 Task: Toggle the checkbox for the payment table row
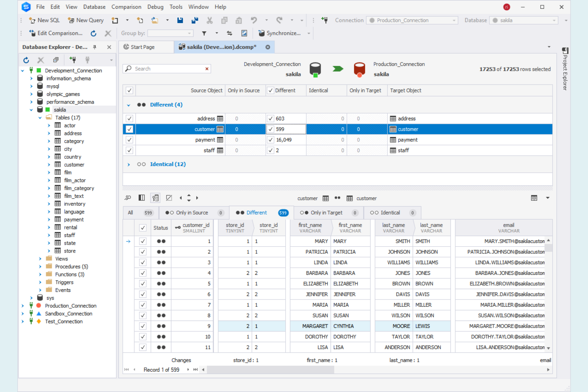pos(129,139)
